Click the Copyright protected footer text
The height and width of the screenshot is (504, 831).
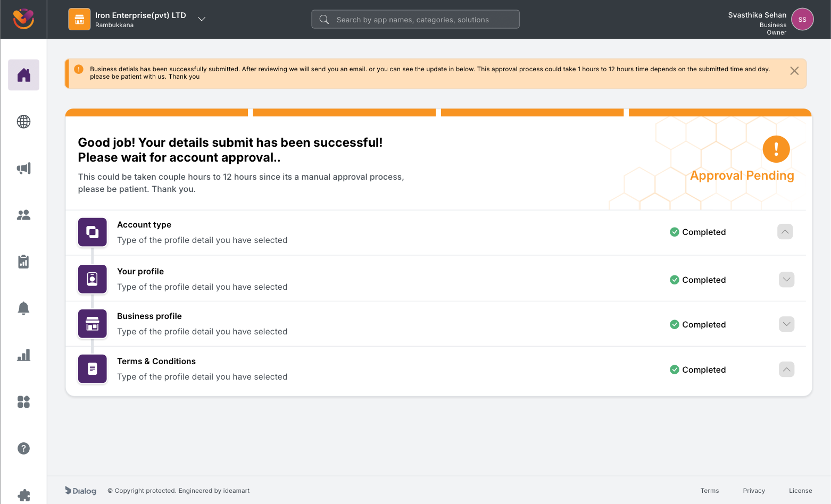[179, 491]
